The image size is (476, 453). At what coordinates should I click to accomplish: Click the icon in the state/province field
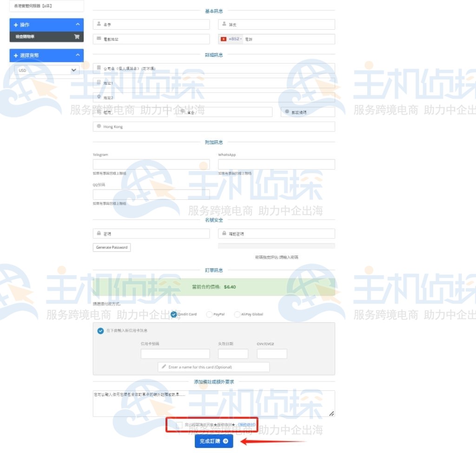(182, 112)
